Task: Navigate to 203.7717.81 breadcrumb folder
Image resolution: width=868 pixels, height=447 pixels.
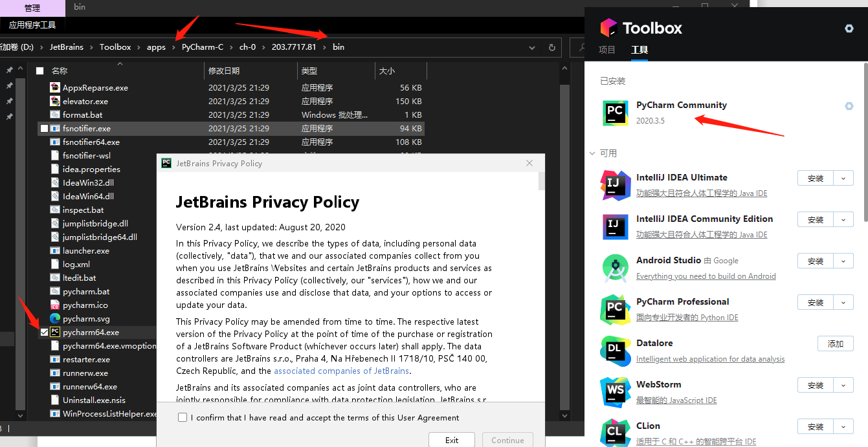Action: click(294, 47)
